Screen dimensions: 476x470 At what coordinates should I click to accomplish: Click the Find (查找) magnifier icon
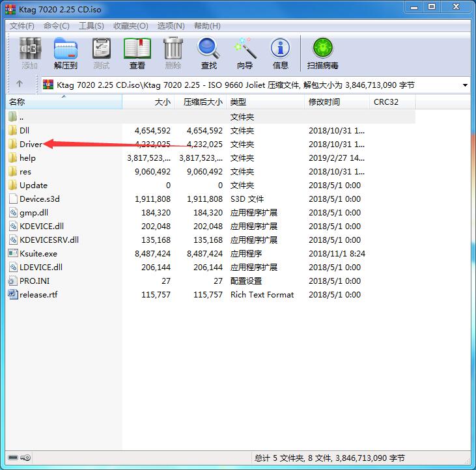point(209,48)
